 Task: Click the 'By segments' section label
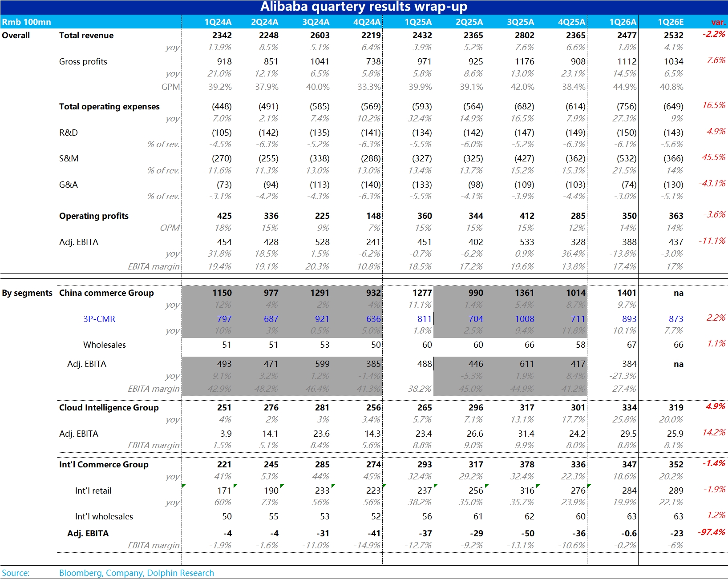pos(27,293)
